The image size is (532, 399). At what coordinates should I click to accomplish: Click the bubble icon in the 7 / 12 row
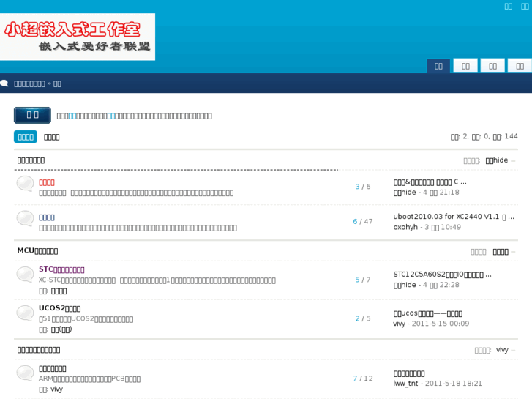click(x=25, y=373)
